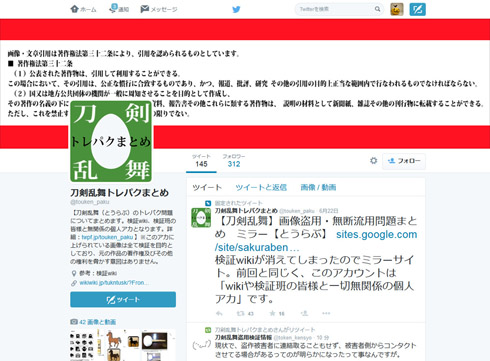490x361 pixels.
Task: Open notifications (通知) in top bar
Action: [x=119, y=9]
